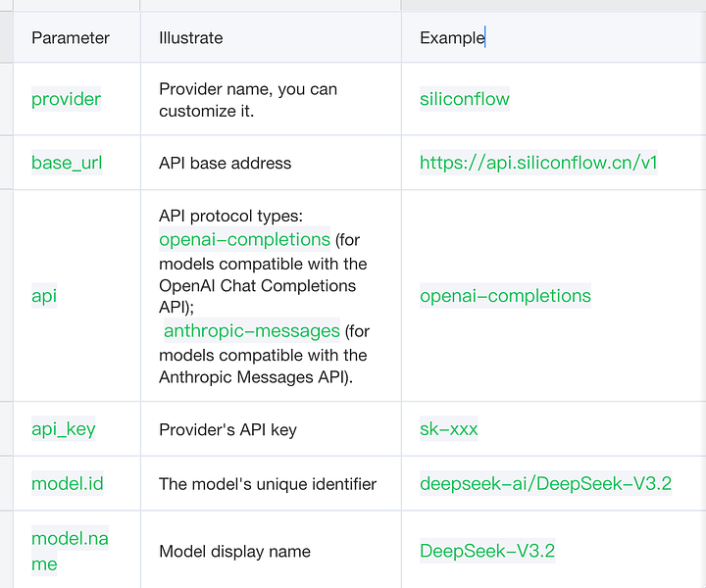The height and width of the screenshot is (588, 706).
Task: Select the api parameter name
Action: pos(44,296)
